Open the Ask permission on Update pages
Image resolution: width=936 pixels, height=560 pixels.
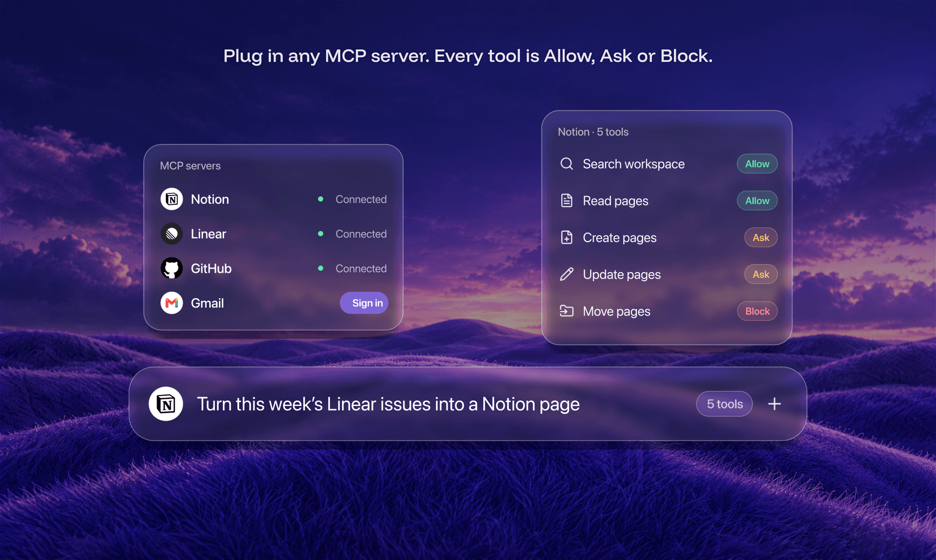761,274
